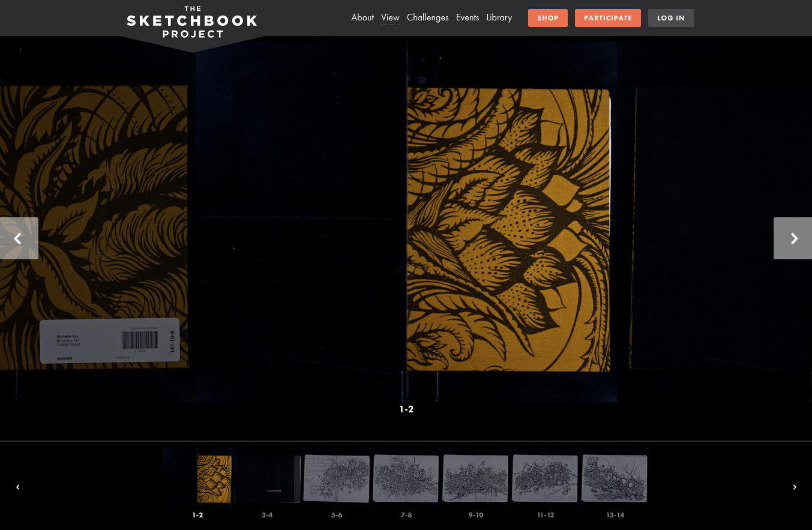
Task: Advance to next spread with large right arrow
Action: point(793,238)
